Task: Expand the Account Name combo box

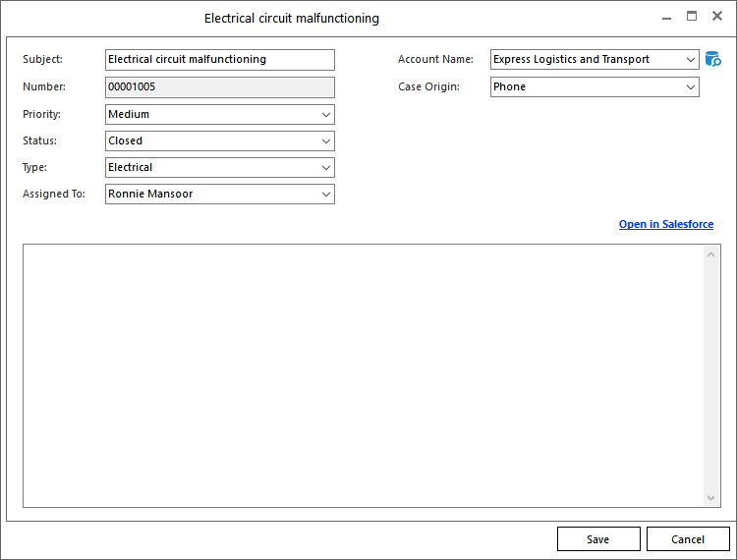Action: point(691,60)
